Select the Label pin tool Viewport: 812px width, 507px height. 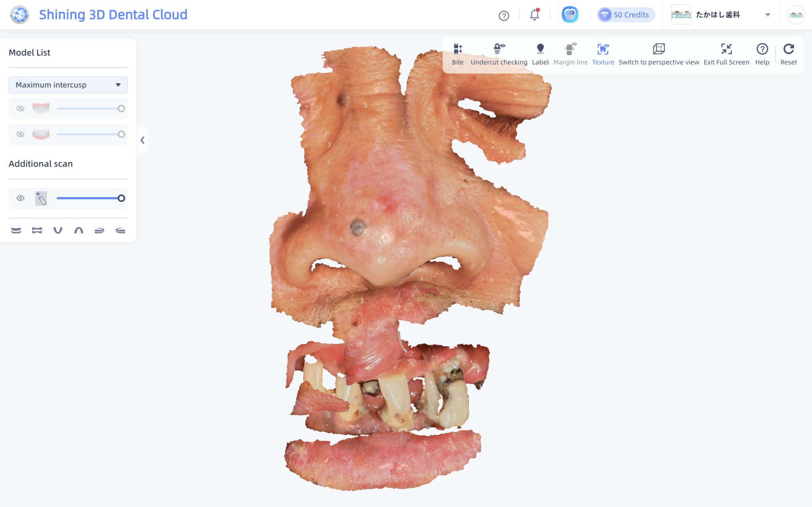[540, 49]
